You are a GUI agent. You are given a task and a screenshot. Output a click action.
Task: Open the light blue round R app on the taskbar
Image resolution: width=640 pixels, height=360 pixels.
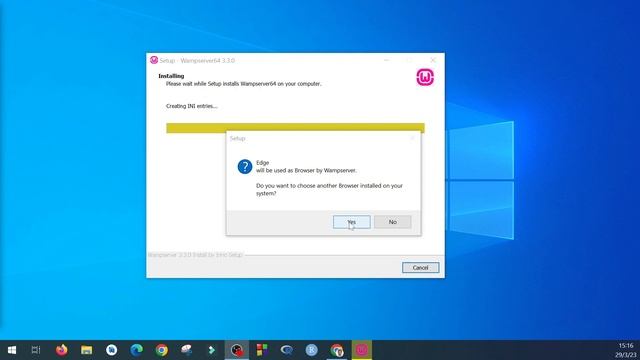click(311, 350)
